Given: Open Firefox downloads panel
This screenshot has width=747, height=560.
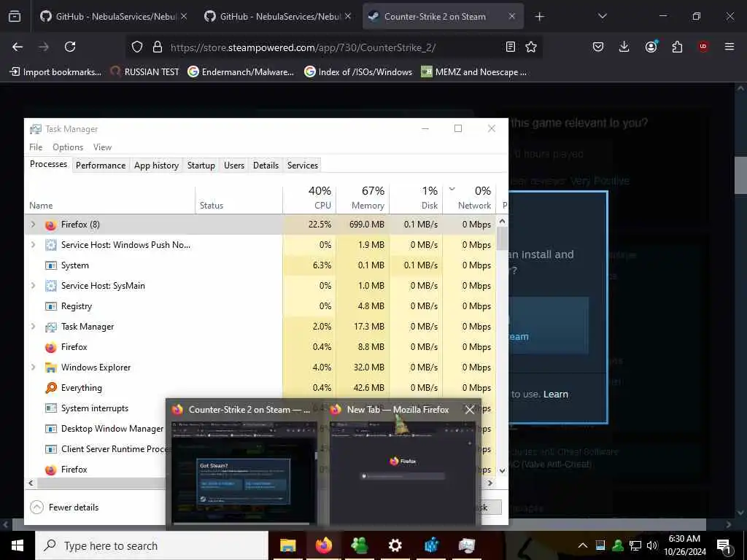Looking at the screenshot, I should click(624, 47).
